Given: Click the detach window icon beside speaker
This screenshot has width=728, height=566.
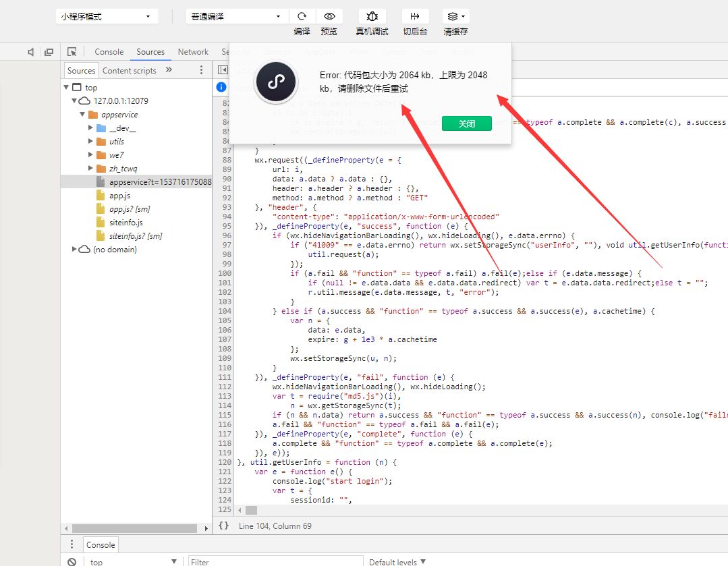Looking at the screenshot, I should tap(49, 52).
